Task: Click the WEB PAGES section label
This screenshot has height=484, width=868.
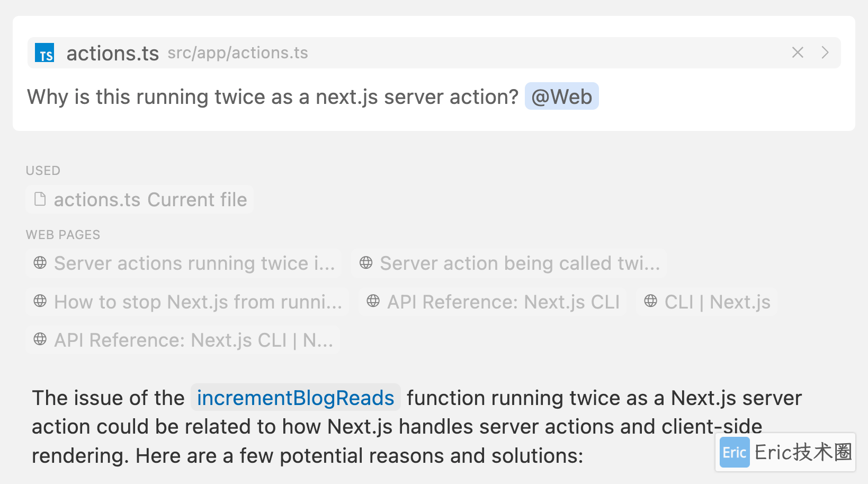Action: (x=63, y=235)
